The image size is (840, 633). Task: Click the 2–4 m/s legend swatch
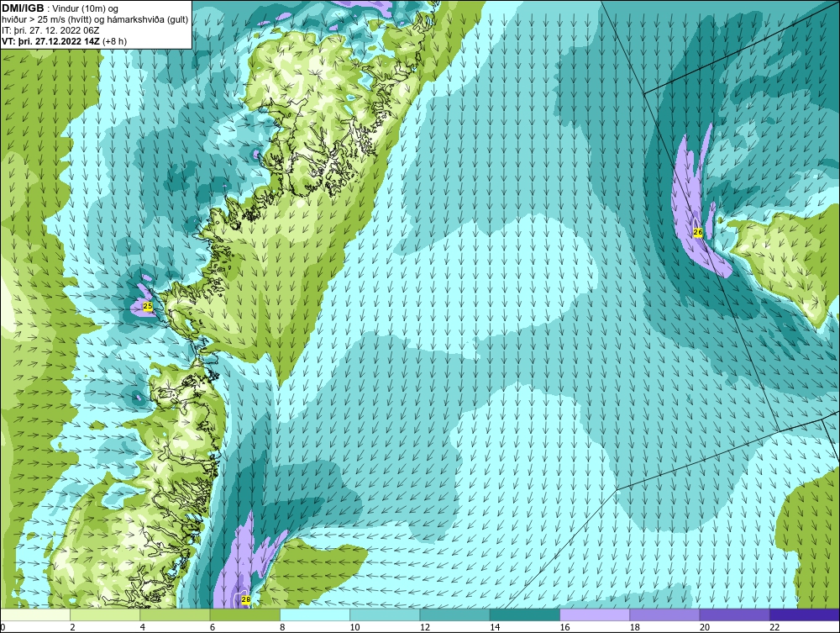[105, 615]
